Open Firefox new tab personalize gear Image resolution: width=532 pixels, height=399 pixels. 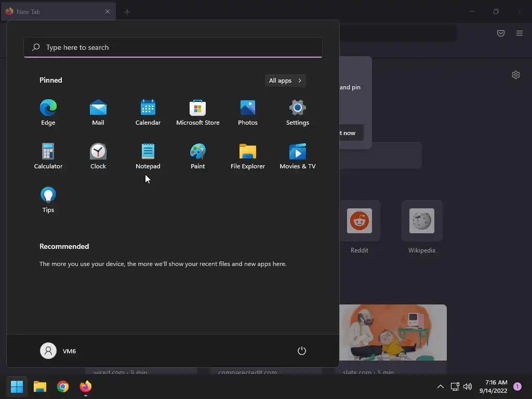coord(516,75)
